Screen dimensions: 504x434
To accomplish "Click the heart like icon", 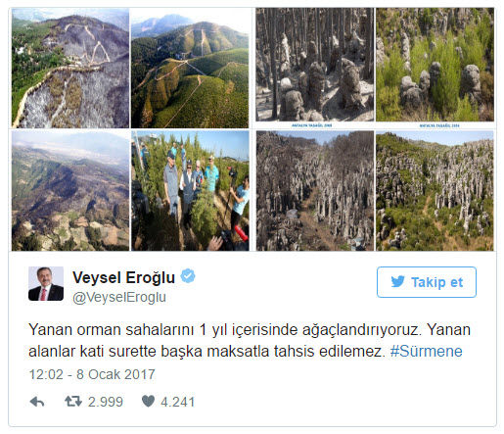I will coord(148,402).
